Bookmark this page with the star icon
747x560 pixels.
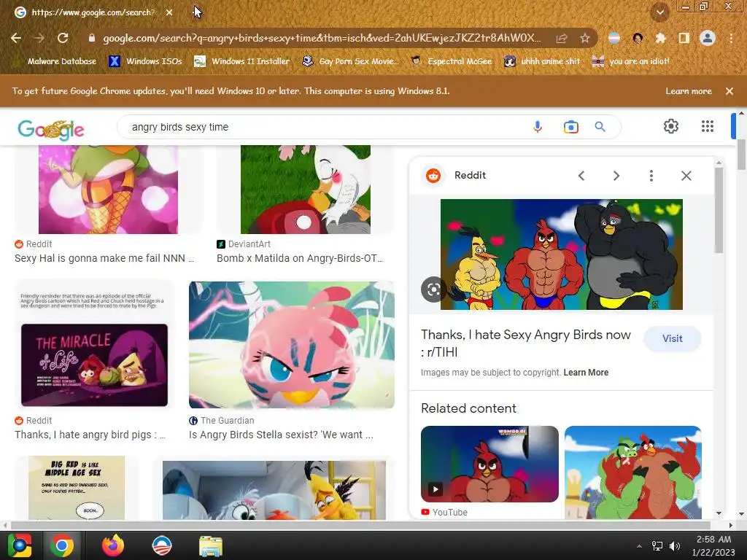click(x=585, y=38)
